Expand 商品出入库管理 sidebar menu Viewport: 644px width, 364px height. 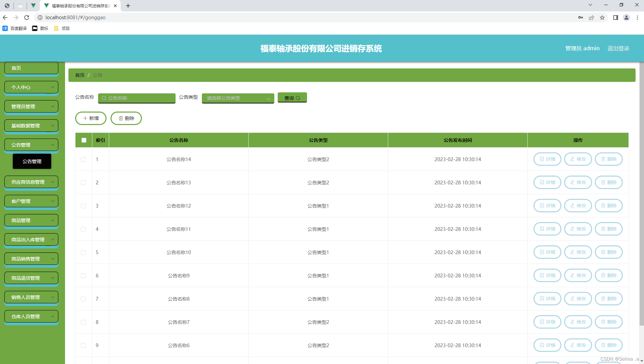[31, 240]
